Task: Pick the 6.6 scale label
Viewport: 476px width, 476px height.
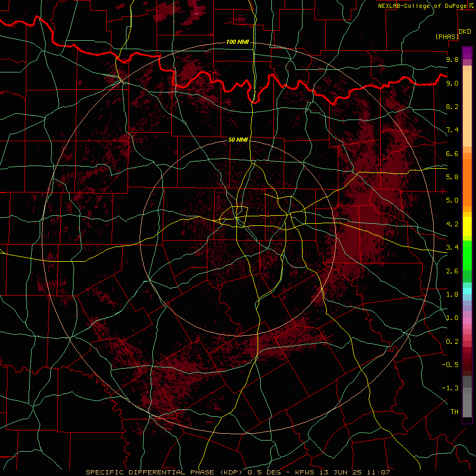Action: click(x=452, y=153)
